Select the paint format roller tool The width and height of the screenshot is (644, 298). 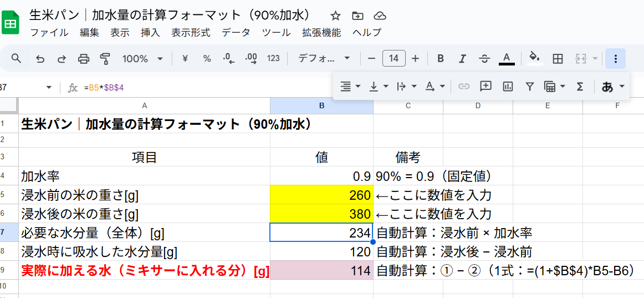pyautogui.click(x=105, y=58)
